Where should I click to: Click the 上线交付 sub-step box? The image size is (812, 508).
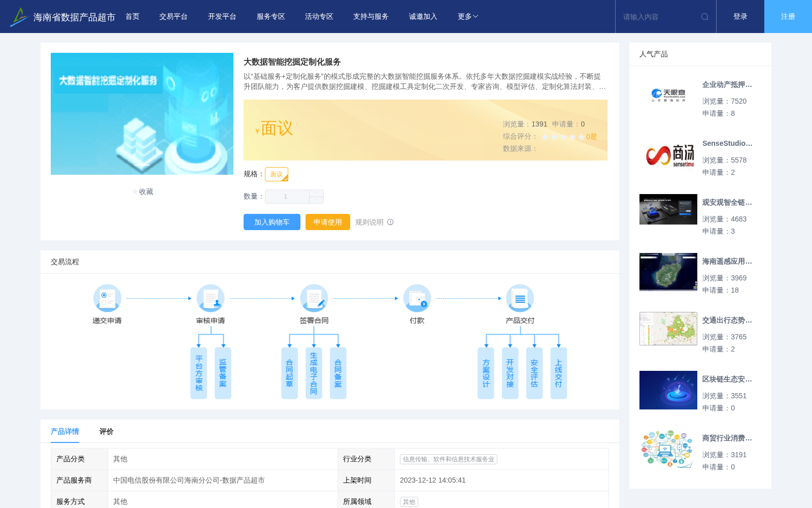click(559, 373)
